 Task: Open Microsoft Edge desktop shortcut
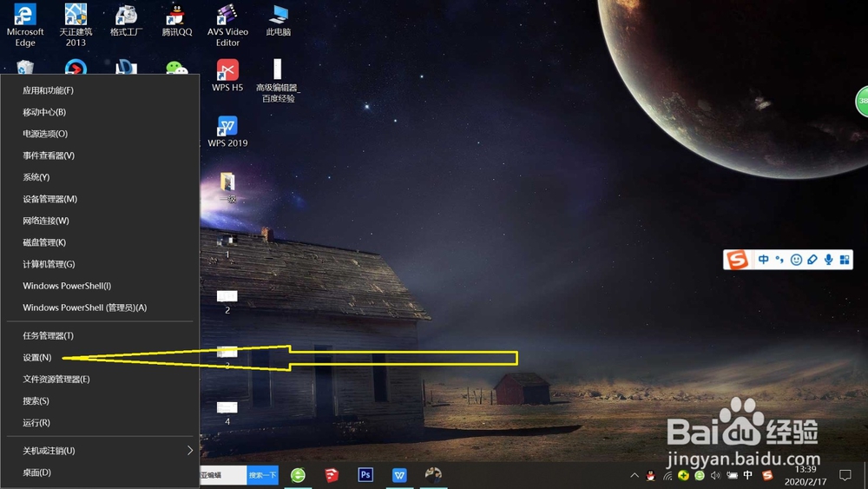[x=25, y=25]
